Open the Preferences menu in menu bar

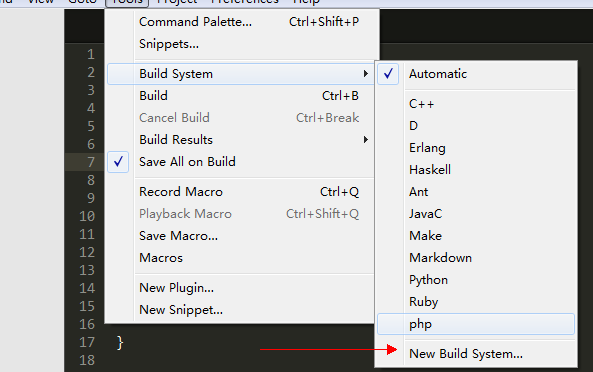click(245, 2)
